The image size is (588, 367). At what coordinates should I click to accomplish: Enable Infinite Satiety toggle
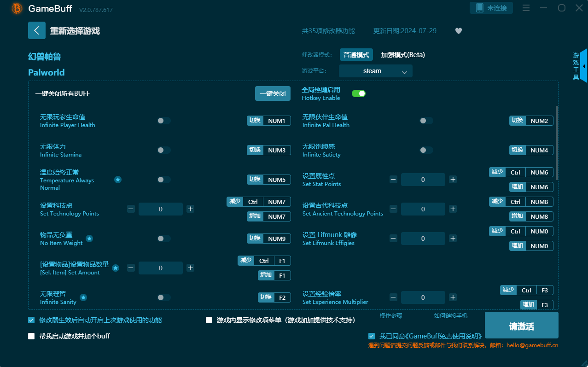point(426,150)
